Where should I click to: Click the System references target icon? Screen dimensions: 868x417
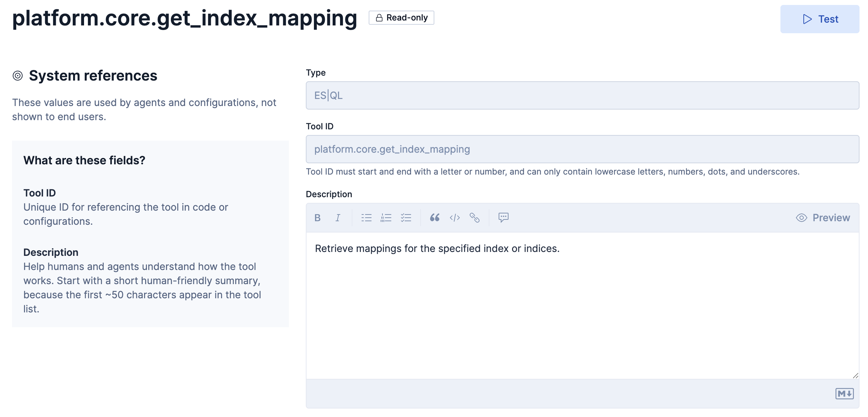pyautogui.click(x=18, y=76)
